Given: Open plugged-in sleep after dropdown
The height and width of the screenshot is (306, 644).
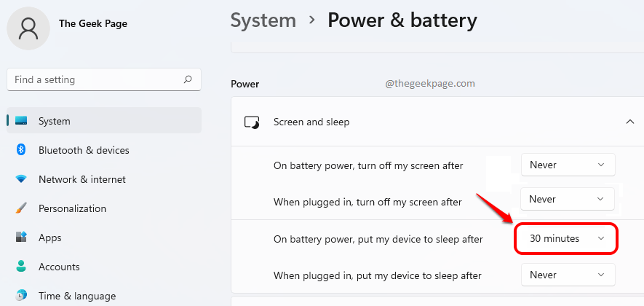Looking at the screenshot, I should click(x=568, y=275).
